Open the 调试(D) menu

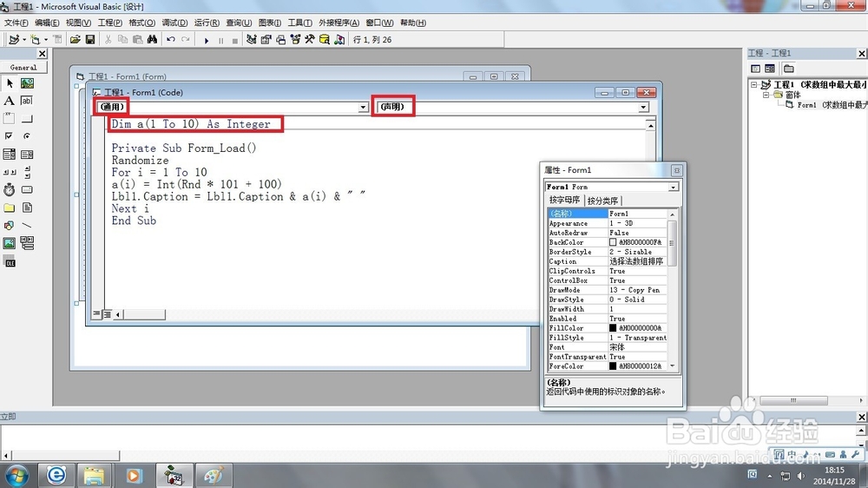point(175,23)
